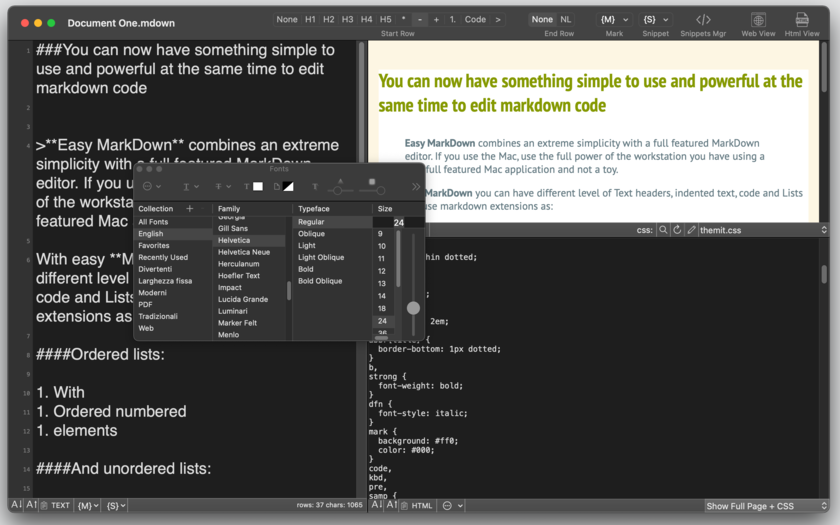Select the dash bullet start row
840x525 pixels.
[x=420, y=19]
